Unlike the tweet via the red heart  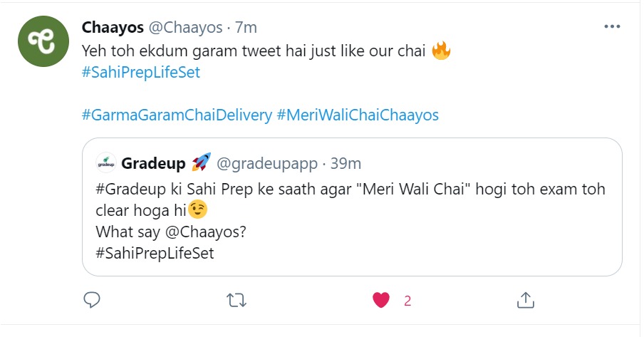[382, 300]
